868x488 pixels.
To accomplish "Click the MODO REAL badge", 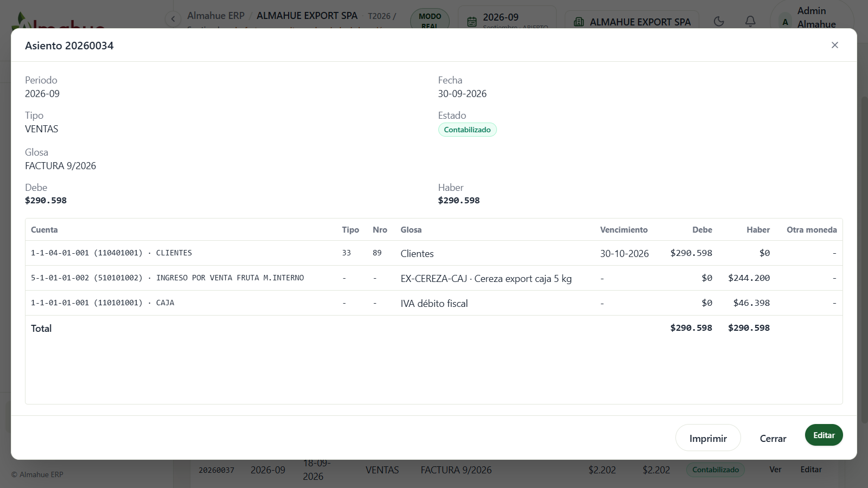I will (430, 21).
